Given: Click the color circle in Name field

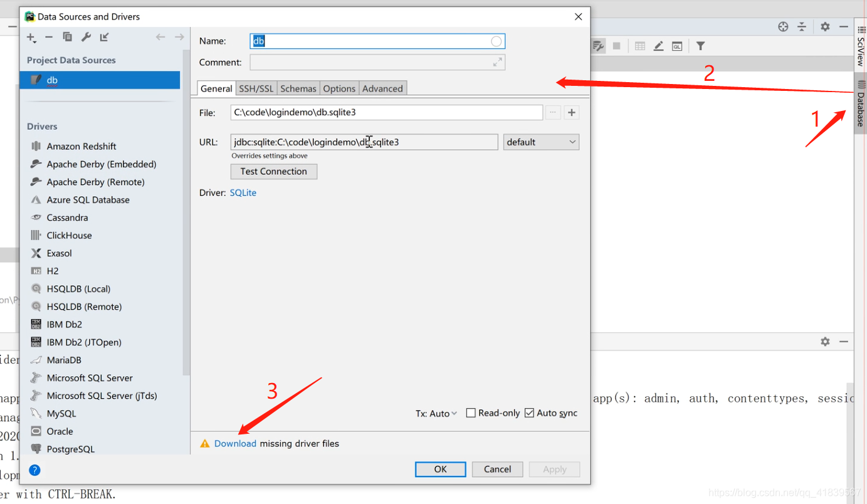Looking at the screenshot, I should pos(497,41).
